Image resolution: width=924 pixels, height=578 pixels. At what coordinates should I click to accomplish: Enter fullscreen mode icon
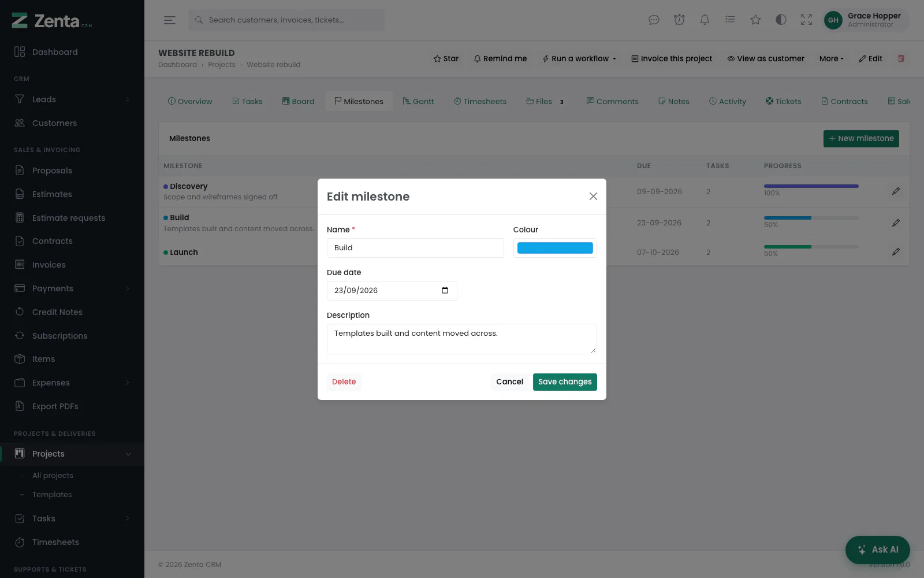[806, 20]
